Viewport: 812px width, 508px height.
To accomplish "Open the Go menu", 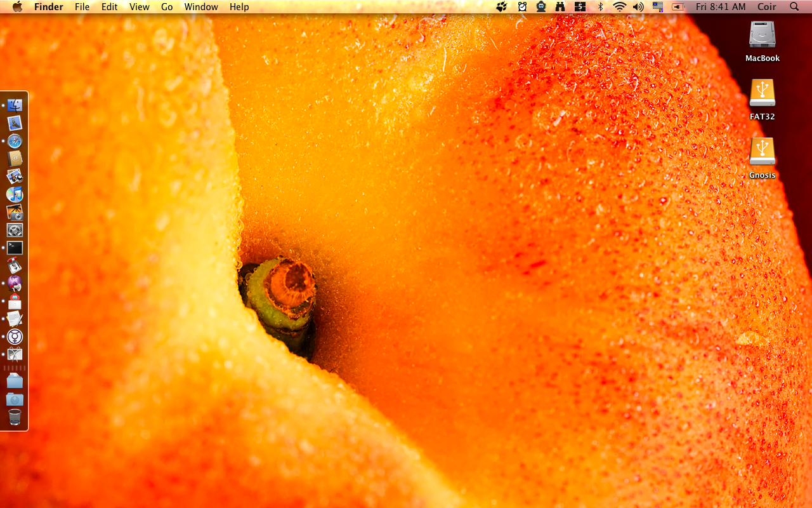I will pyautogui.click(x=166, y=7).
